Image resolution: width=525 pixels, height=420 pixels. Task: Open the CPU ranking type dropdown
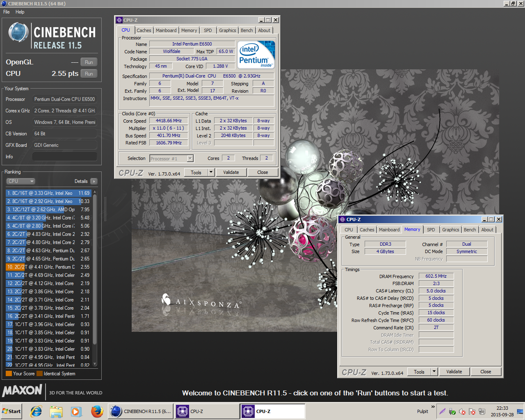click(x=21, y=181)
